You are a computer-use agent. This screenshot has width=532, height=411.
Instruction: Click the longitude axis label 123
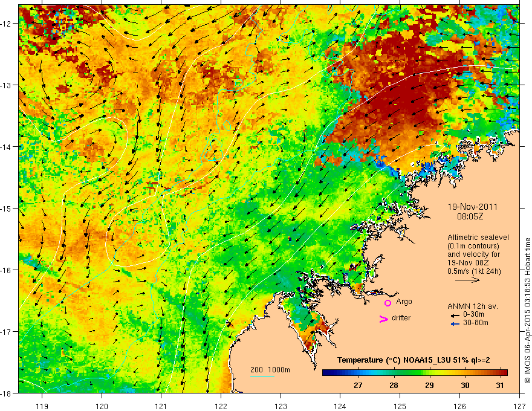tap(281, 406)
